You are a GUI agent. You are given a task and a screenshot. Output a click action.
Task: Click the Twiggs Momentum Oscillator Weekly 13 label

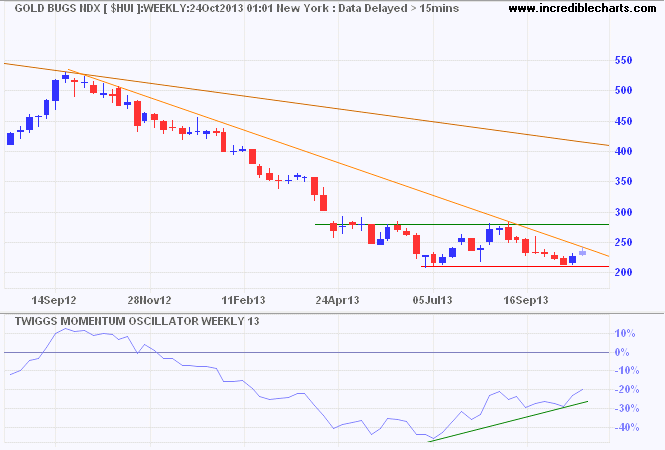click(x=137, y=321)
